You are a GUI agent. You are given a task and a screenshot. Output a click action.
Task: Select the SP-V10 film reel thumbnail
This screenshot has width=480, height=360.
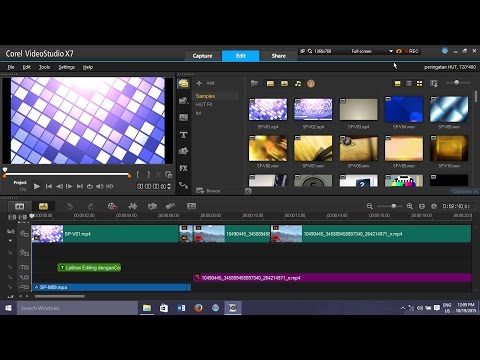(x=449, y=148)
